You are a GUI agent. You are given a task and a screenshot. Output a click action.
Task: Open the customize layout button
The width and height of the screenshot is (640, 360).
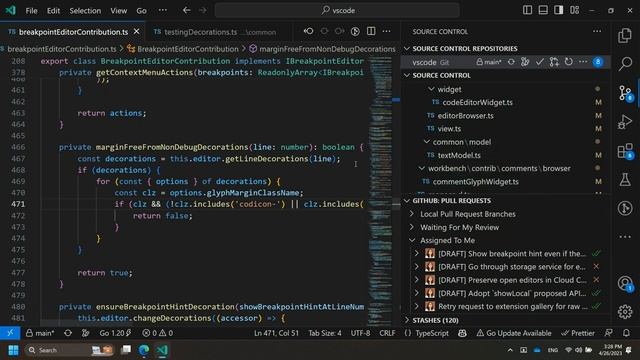click(574, 10)
